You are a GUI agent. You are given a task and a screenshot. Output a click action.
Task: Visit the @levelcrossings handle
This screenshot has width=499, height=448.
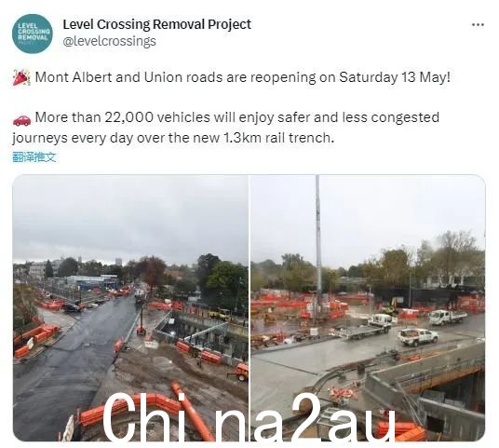click(x=109, y=41)
